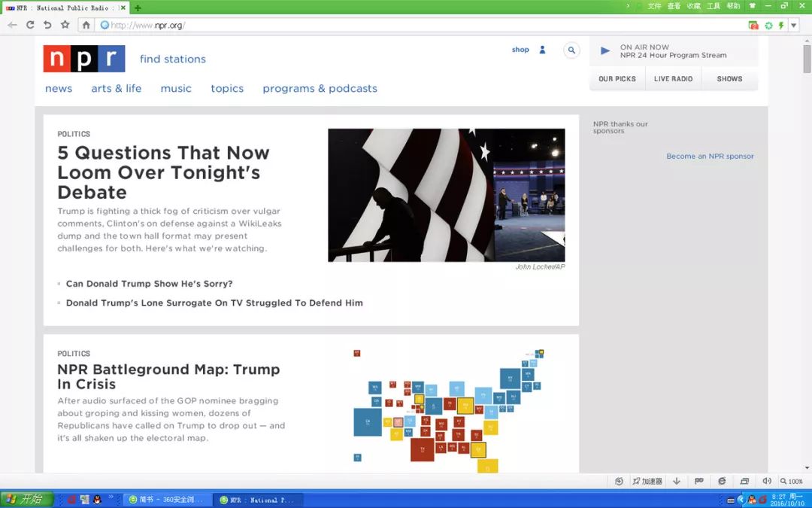Play the NPR 24 Hour Program Stream
This screenshot has height=508, width=812.
(604, 51)
